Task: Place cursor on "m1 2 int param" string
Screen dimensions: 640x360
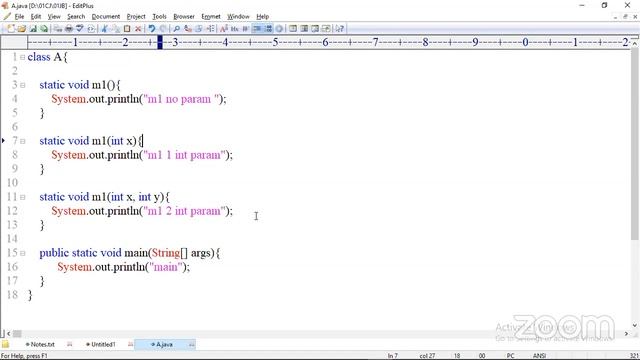Action: point(184,211)
